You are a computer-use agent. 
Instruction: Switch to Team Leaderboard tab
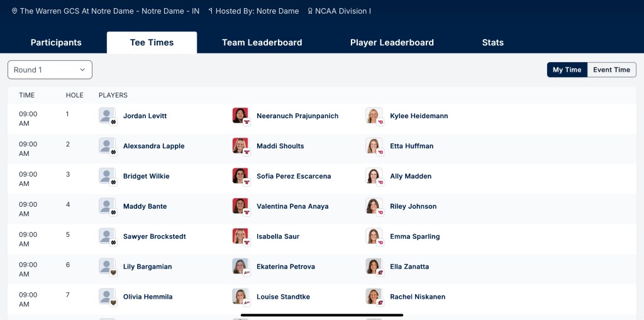pos(262,43)
